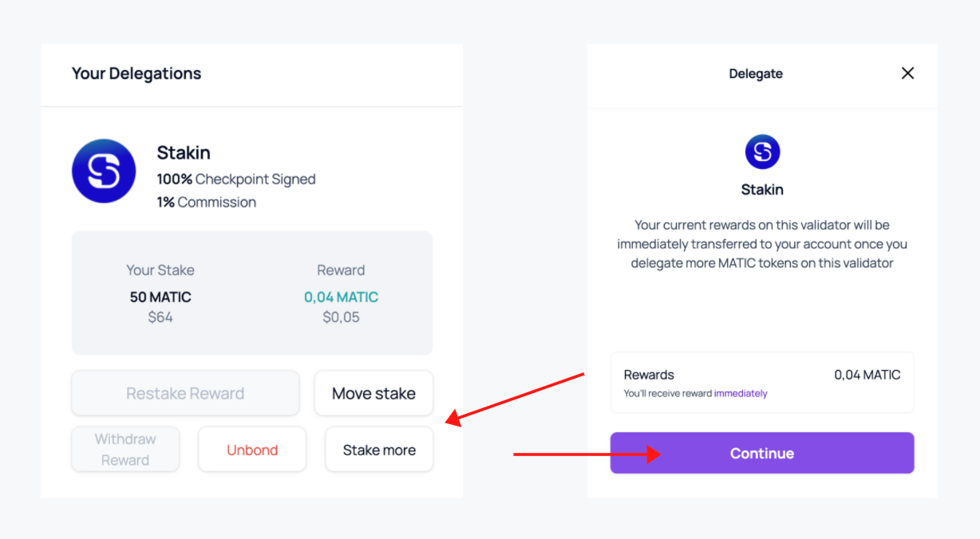Viewport: 980px width, 539px height.
Task: Select the Delegate dialog title
Action: click(756, 73)
